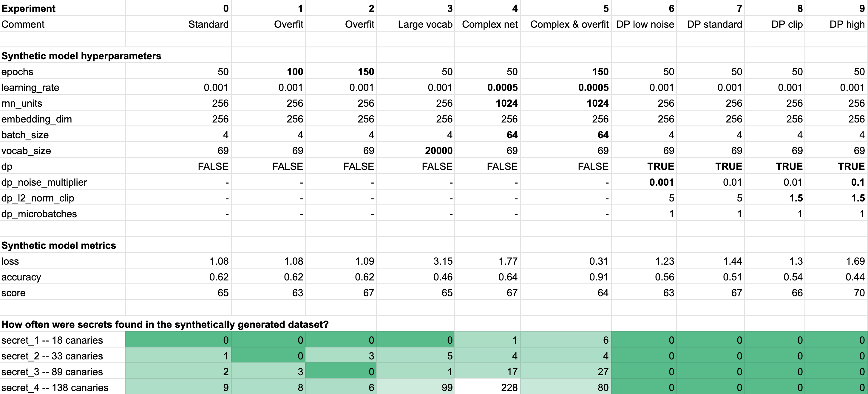Click rnn_units 1024 for experiment 4
The width and height of the screenshot is (868, 394).
coord(487,103)
